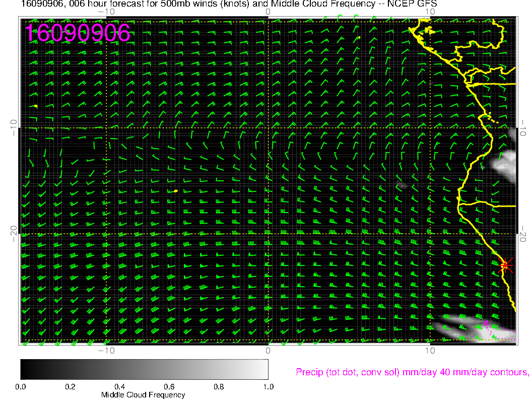This screenshot has width=532, height=411.
Task: Select the small yellow island dot at far left
Action: click(x=36, y=106)
